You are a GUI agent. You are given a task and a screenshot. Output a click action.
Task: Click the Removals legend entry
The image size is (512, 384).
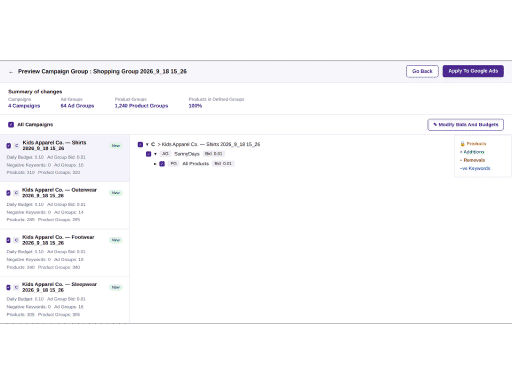click(x=473, y=160)
